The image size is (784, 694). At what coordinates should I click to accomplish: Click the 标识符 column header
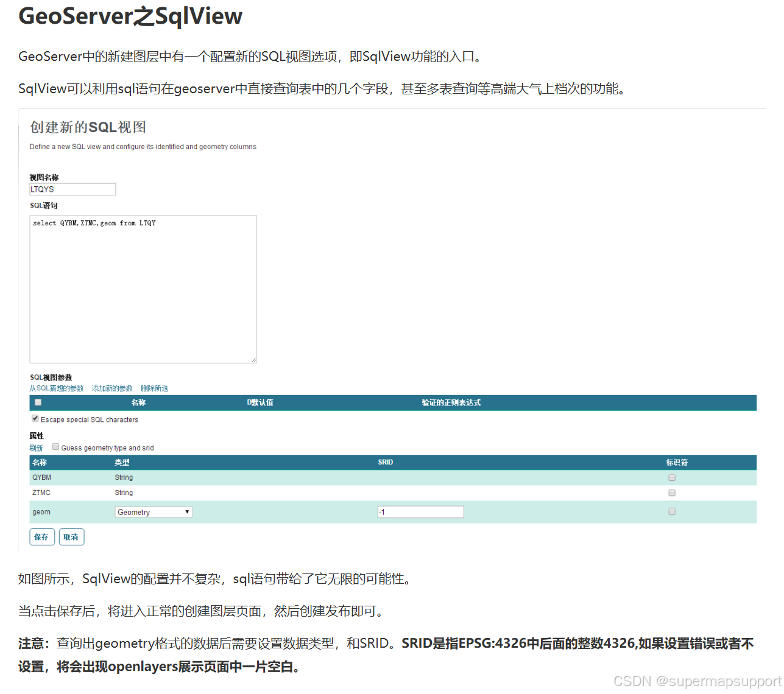(677, 463)
